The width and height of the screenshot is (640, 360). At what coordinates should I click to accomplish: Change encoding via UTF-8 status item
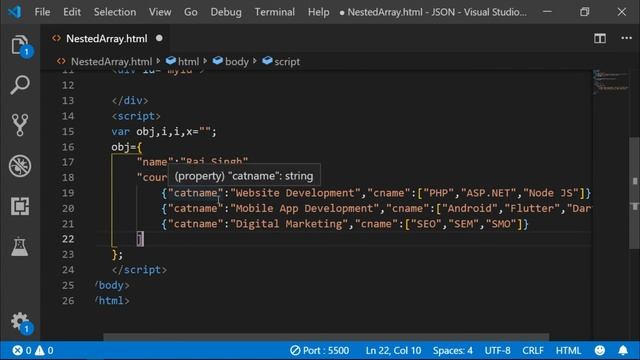[x=498, y=350]
